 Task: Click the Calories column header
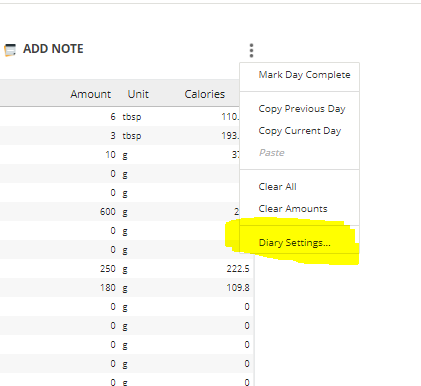pos(205,94)
